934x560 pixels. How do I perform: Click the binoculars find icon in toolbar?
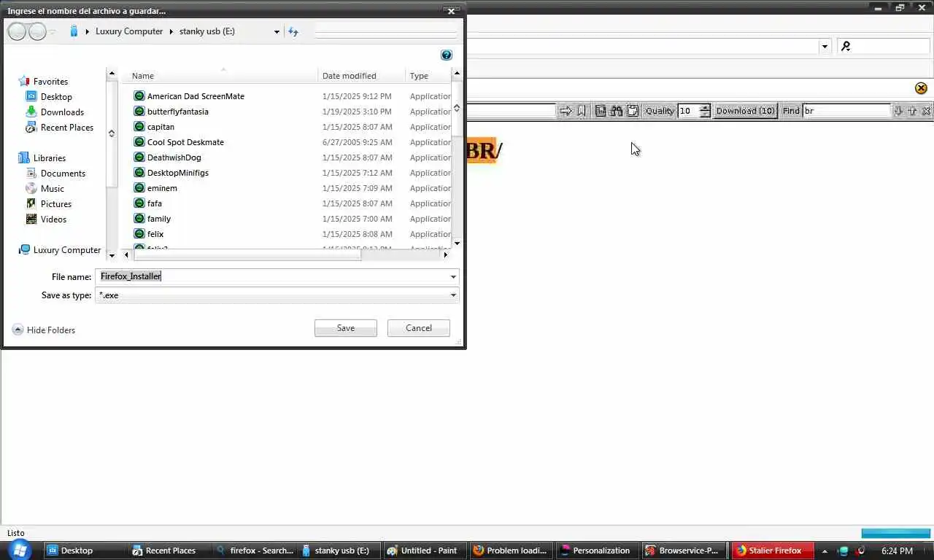[x=617, y=111]
